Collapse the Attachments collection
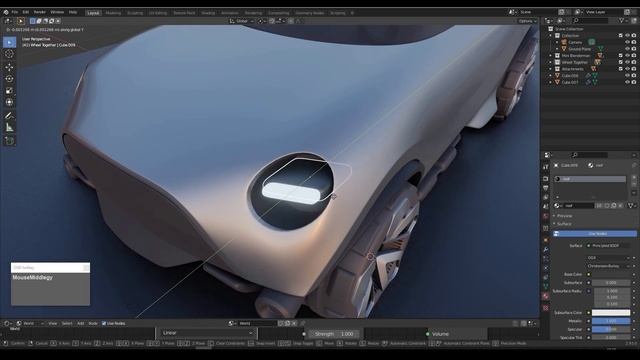 pyautogui.click(x=551, y=69)
